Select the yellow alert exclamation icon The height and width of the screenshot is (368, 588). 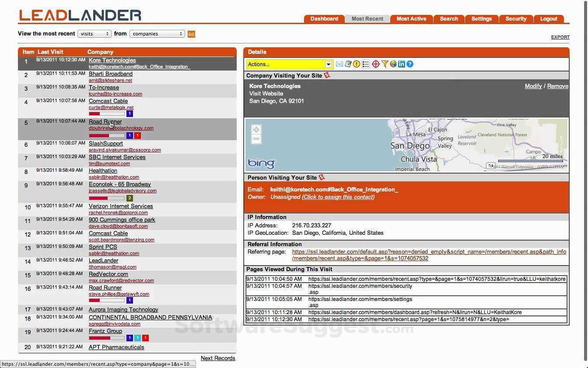tap(357, 64)
